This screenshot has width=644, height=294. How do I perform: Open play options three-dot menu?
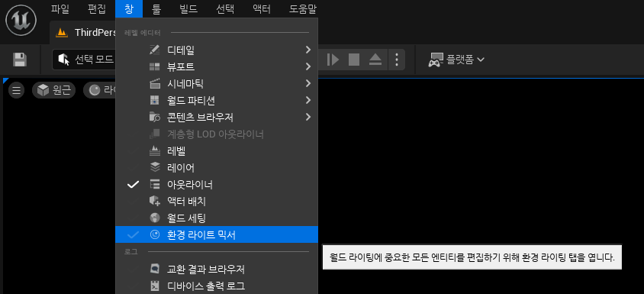(396, 60)
